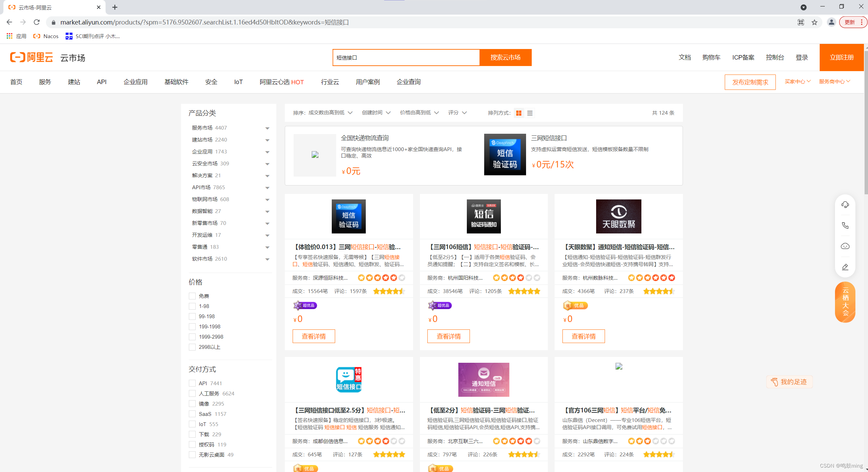The height and width of the screenshot is (472, 868).
Task: Open new browser tab with plus icon
Action: click(x=115, y=7)
